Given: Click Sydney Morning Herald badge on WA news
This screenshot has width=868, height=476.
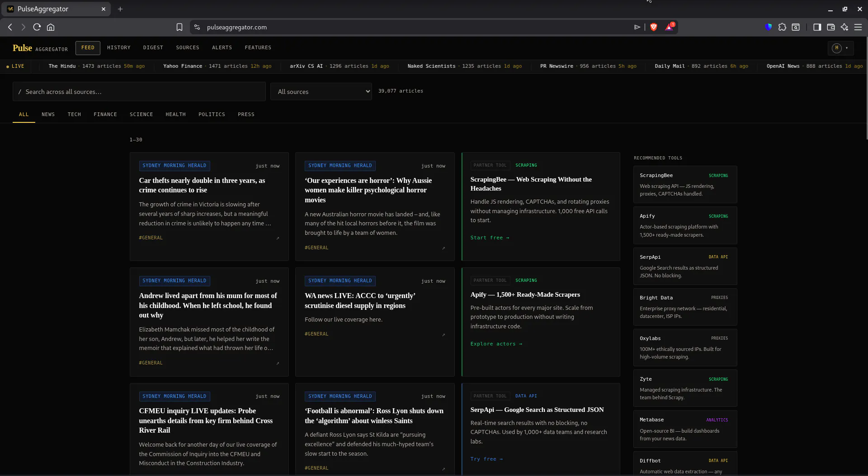Looking at the screenshot, I should [340, 281].
